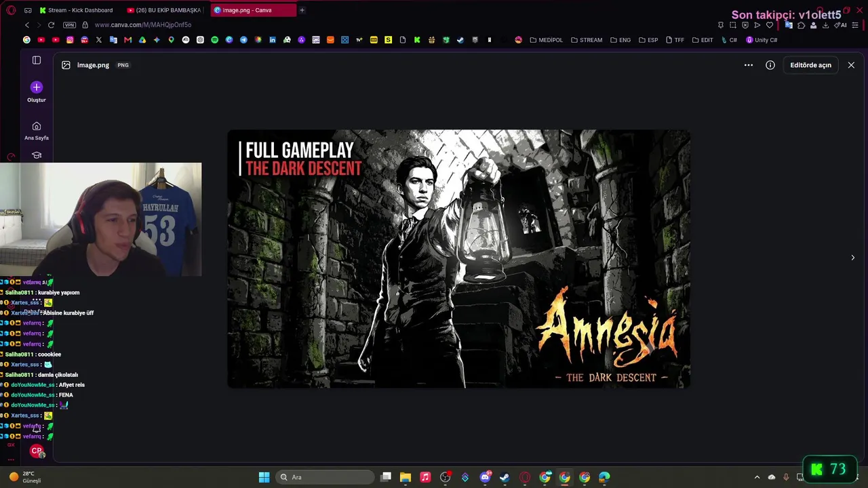This screenshot has height=488, width=868.
Task: Open File Explorer from taskbar
Action: tap(406, 477)
